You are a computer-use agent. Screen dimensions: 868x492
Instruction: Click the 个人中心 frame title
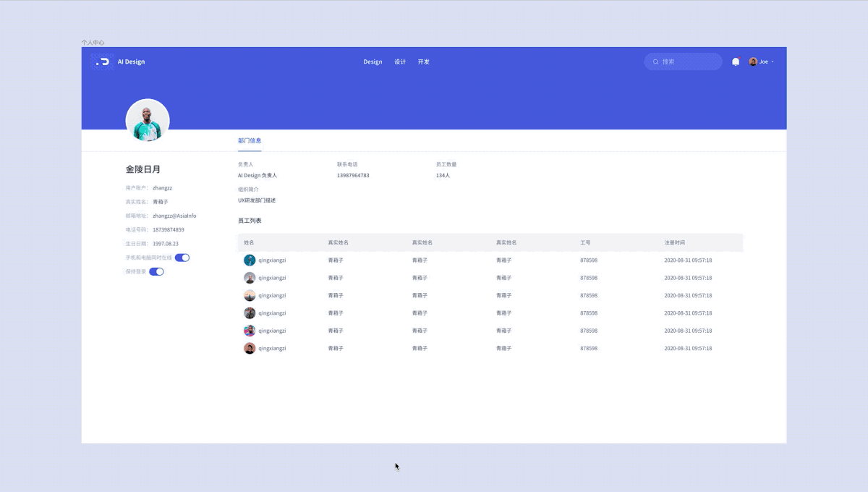tap(93, 43)
